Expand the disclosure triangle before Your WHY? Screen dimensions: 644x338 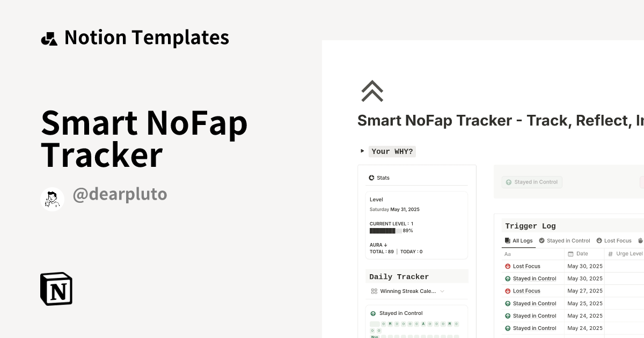coord(362,151)
